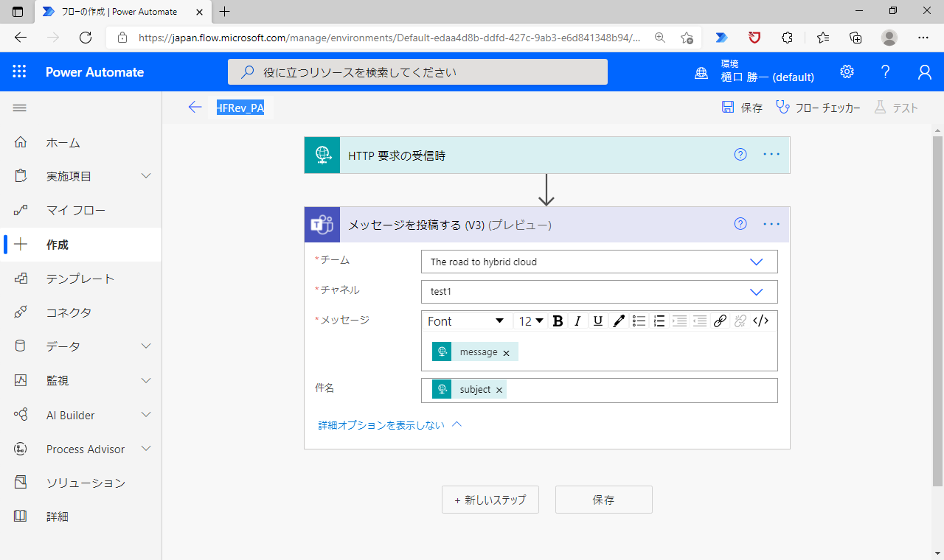Open the Font family dropdown
The height and width of the screenshot is (560, 944).
pos(467,321)
